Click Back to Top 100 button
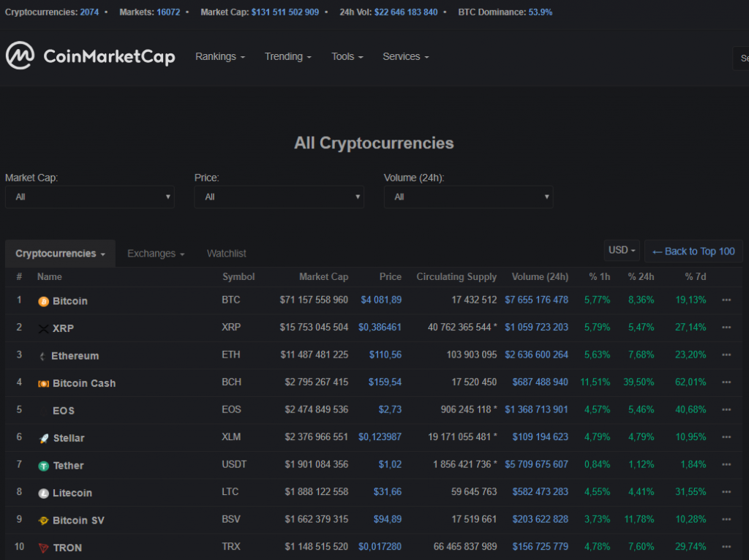Viewport: 749px width, 560px height. (x=693, y=251)
